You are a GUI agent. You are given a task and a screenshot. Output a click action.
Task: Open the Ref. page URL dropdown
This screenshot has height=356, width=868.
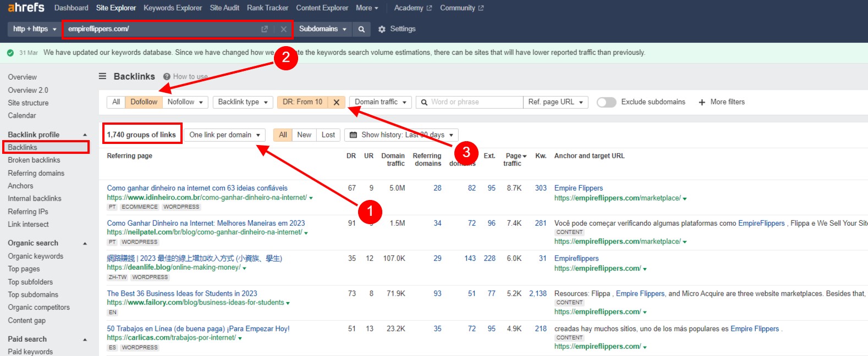coord(556,102)
